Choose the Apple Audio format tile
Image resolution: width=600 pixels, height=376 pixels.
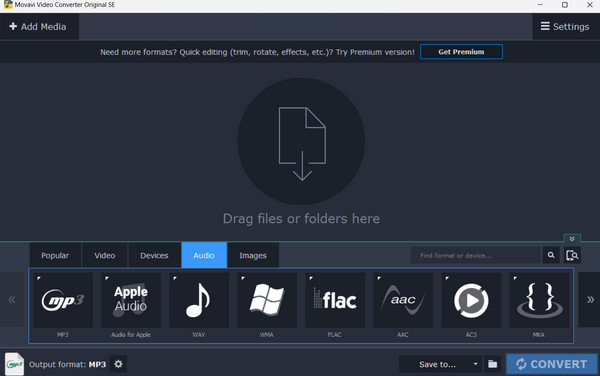point(131,300)
